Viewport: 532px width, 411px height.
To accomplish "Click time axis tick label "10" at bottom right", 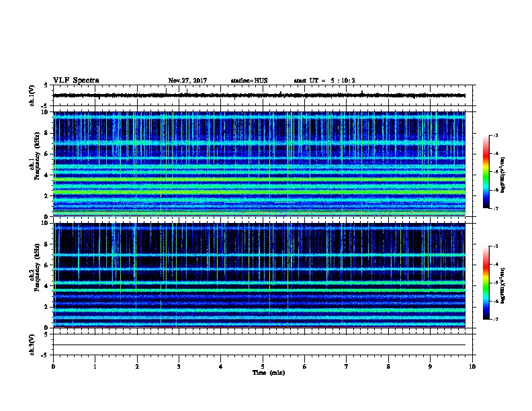I will (472, 367).
